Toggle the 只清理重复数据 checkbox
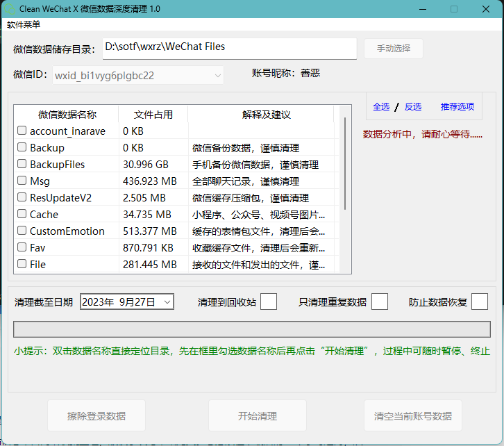The height and width of the screenshot is (446, 504). tap(380, 302)
